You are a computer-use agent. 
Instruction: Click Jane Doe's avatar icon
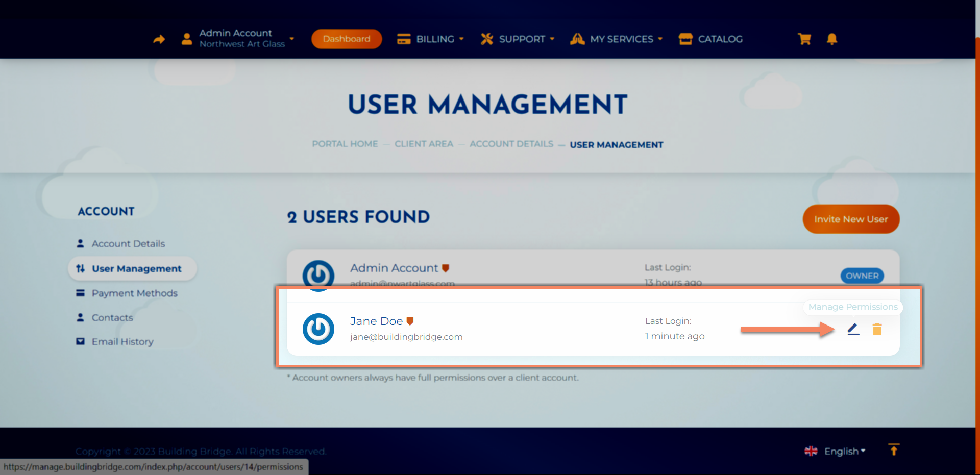318,329
